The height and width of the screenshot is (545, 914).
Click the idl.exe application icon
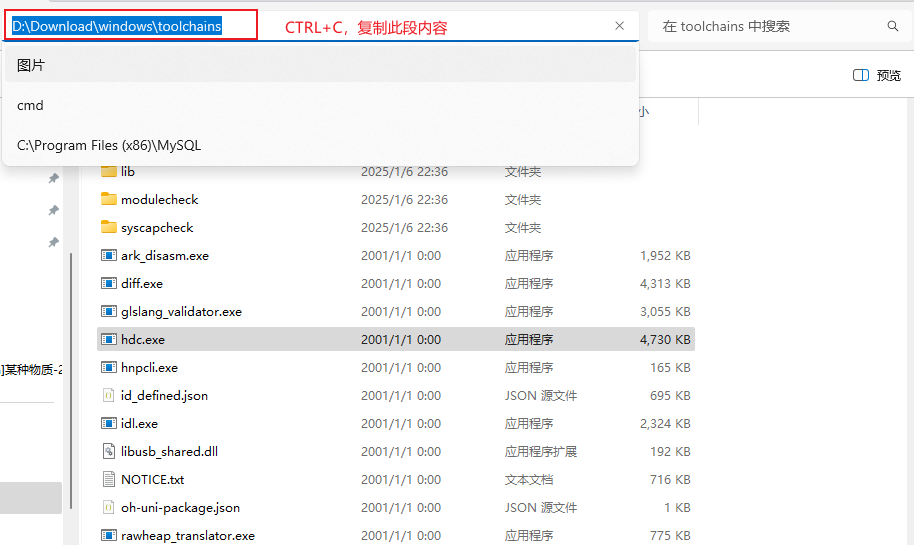pyautogui.click(x=108, y=423)
